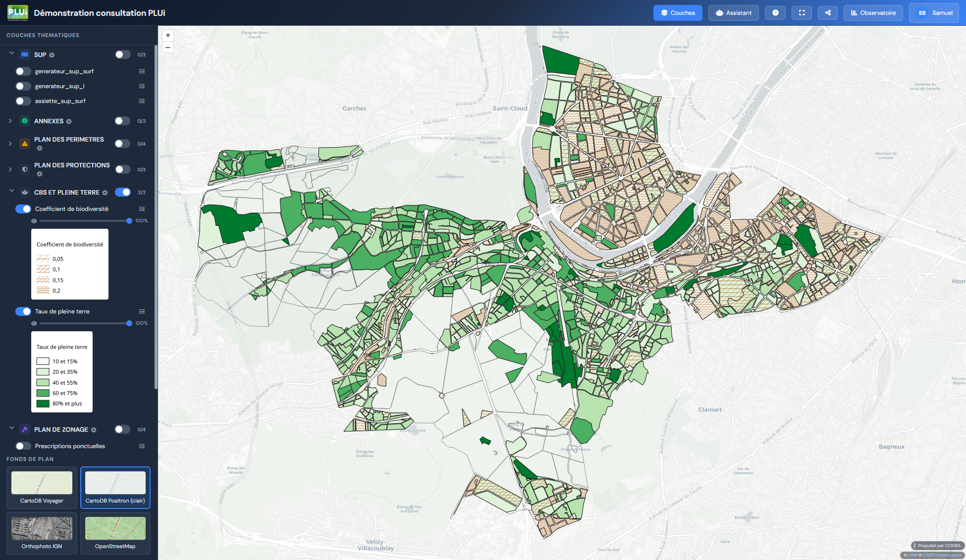Viewport: 966px width, 560px height.
Task: Zoom in on the map
Action: click(168, 35)
